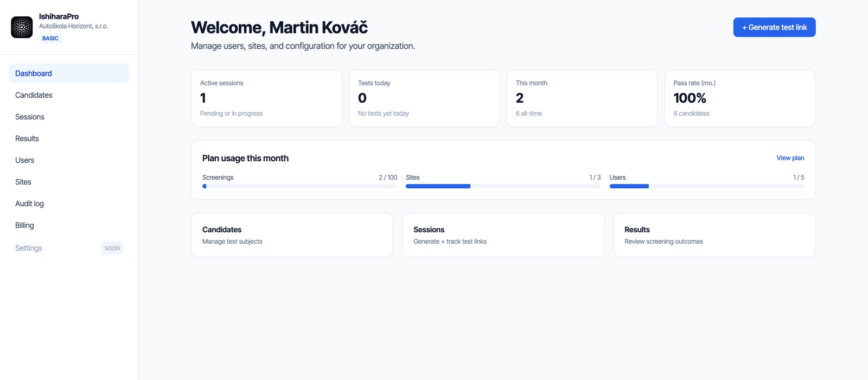Click the Sites usage progress bar
Image resolution: width=868 pixels, height=380 pixels.
pos(503,186)
